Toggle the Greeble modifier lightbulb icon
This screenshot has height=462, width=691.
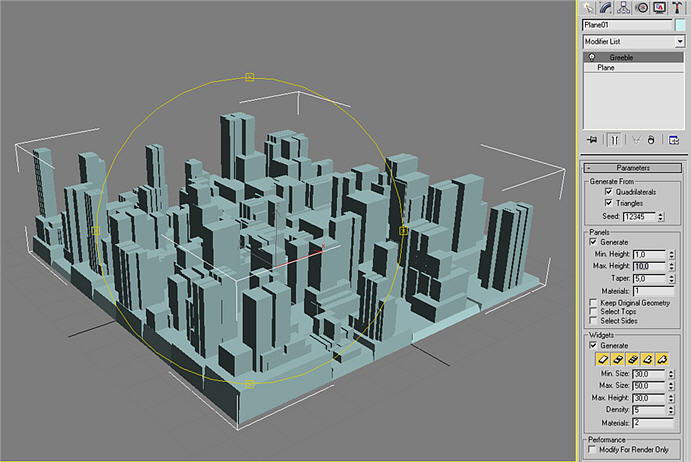coord(592,57)
